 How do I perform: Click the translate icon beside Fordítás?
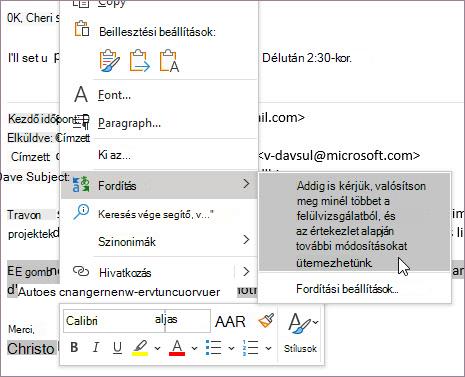click(x=81, y=184)
